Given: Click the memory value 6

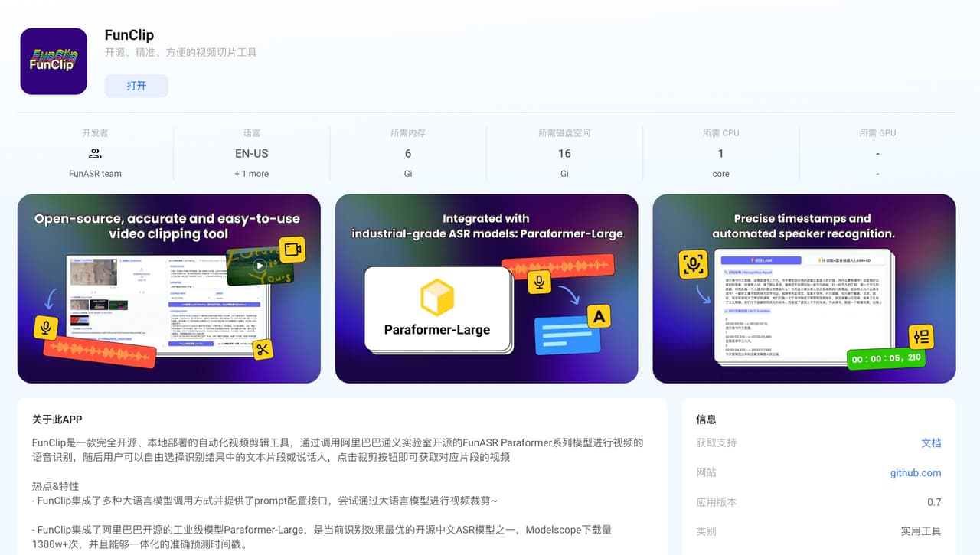Looking at the screenshot, I should [x=408, y=153].
